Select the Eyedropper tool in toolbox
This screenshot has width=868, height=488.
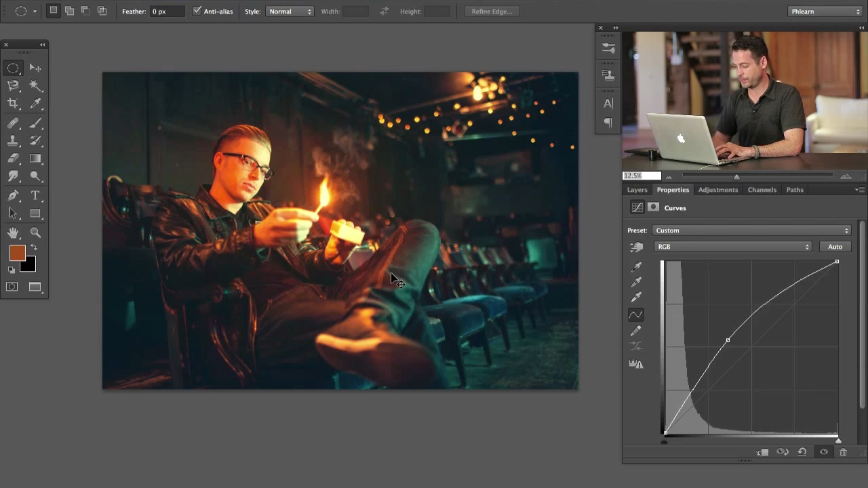coord(36,103)
